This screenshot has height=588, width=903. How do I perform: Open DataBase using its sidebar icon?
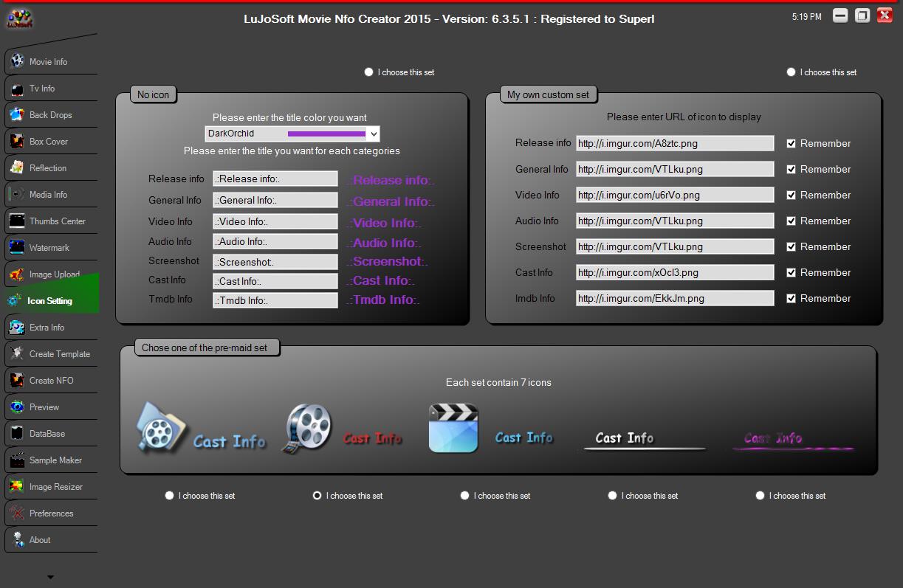coord(17,433)
